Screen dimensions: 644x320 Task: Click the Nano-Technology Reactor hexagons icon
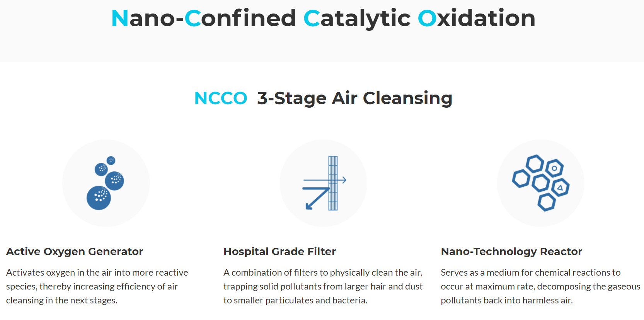[540, 183]
